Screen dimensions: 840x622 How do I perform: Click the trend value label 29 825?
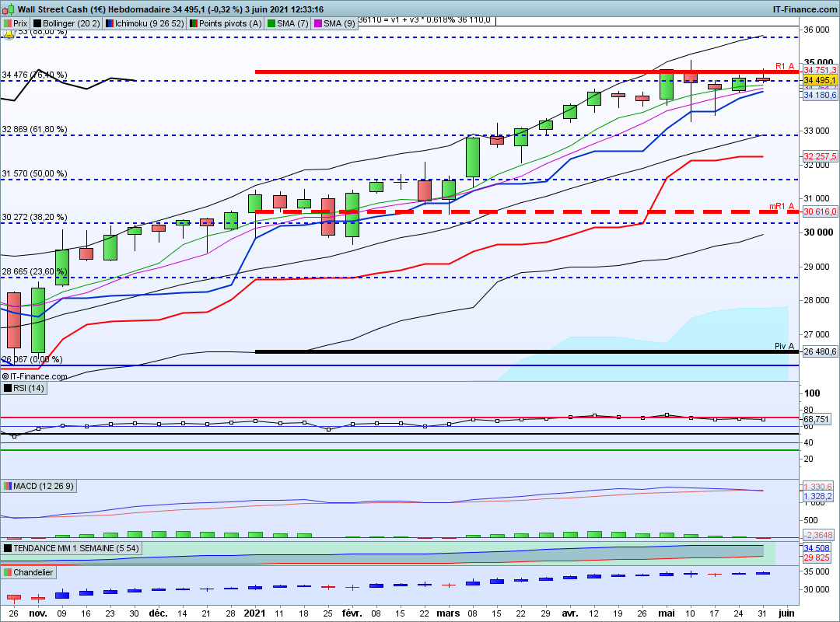click(x=817, y=557)
